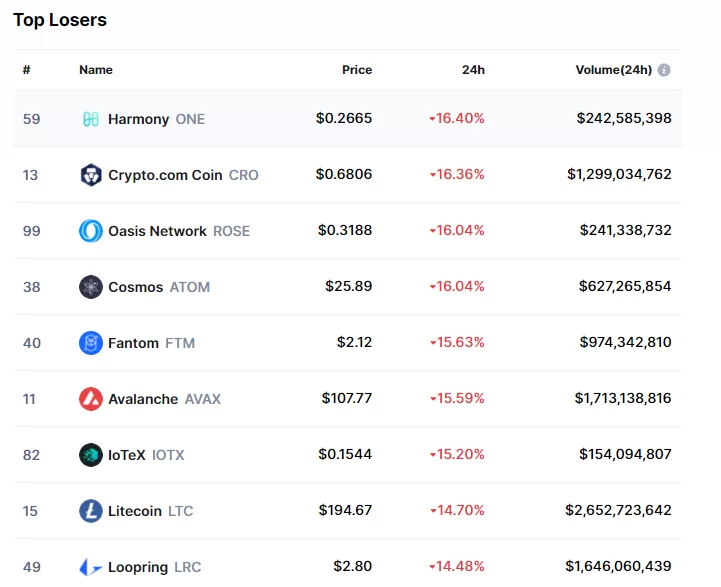Open the Oasis Network ROSE link
The width and height of the screenshot is (721, 587).
178,231
